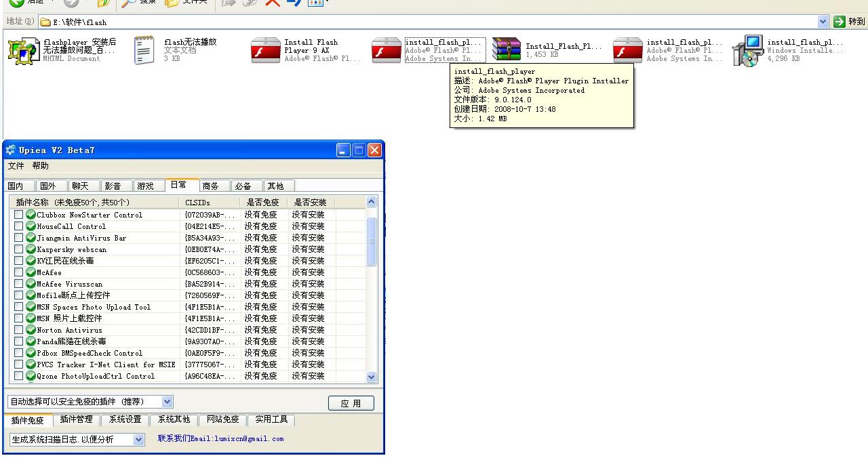Check the Pdbox BMSpeedCheck Control checkbox
Image resolution: width=868 pixels, height=458 pixels.
pyautogui.click(x=18, y=353)
